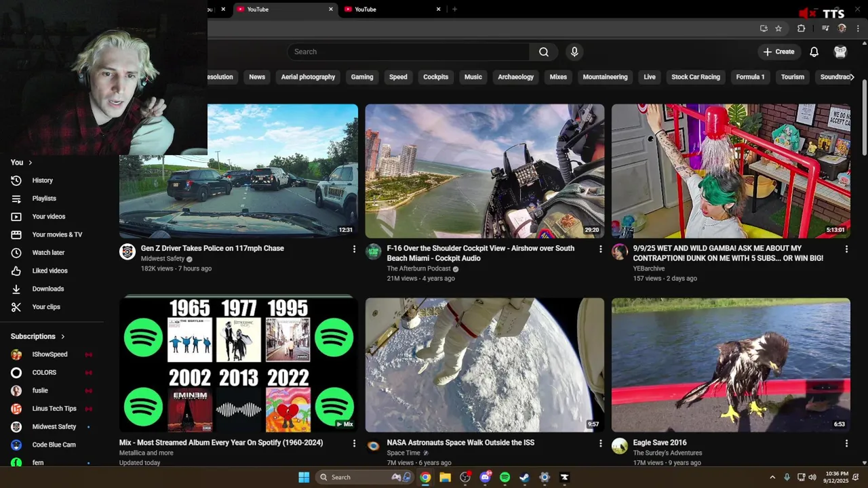
Task: Switch to second YouTube browser tab
Action: click(393, 9)
